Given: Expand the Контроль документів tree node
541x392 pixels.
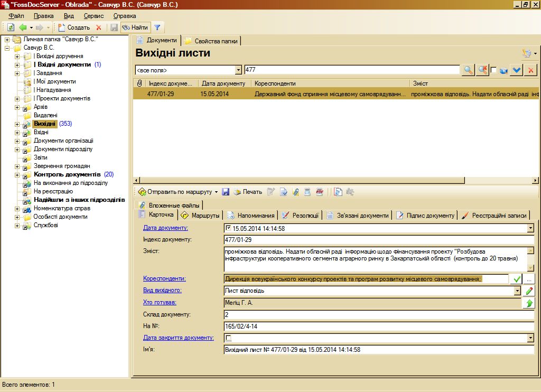Looking at the screenshot, I should tap(17, 175).
